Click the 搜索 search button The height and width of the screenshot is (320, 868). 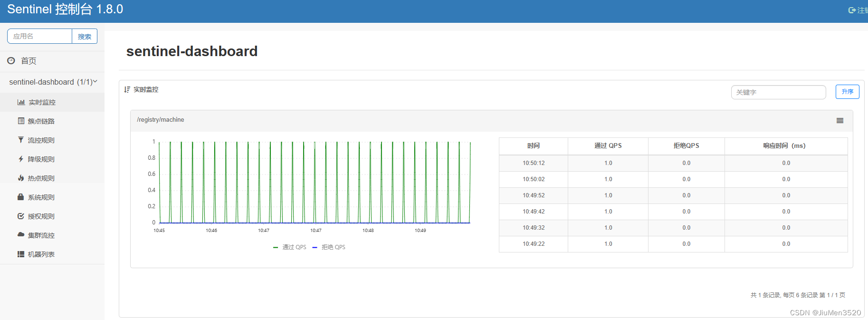pos(85,36)
